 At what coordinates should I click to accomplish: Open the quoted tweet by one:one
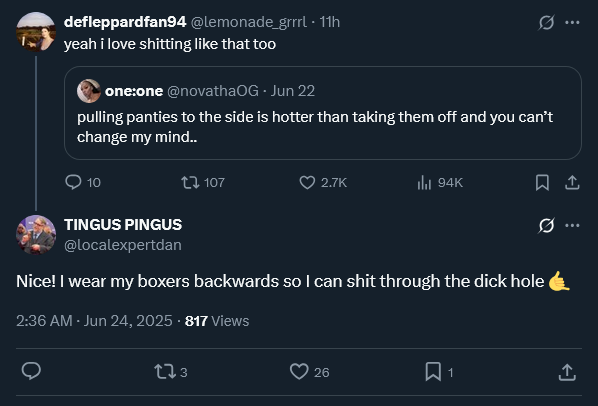(x=323, y=113)
